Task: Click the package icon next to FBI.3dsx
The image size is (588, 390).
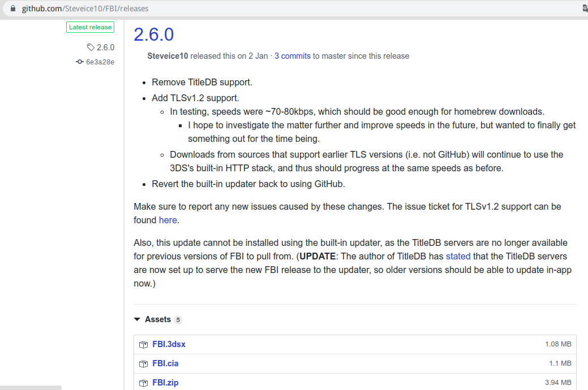Action: tap(143, 345)
